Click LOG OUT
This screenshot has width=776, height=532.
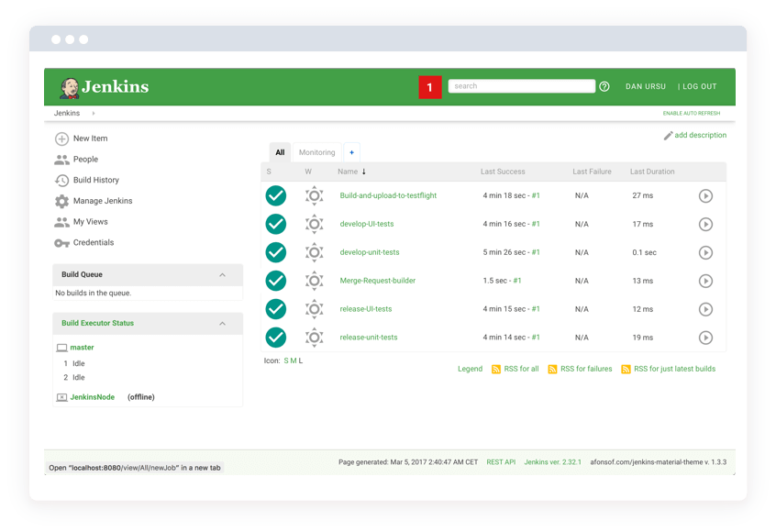click(x=699, y=86)
